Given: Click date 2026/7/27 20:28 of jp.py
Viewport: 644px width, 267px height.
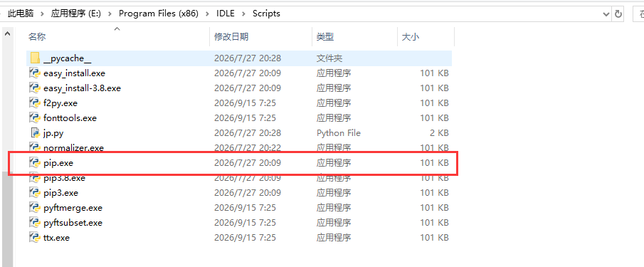Looking at the screenshot, I should click(247, 133).
